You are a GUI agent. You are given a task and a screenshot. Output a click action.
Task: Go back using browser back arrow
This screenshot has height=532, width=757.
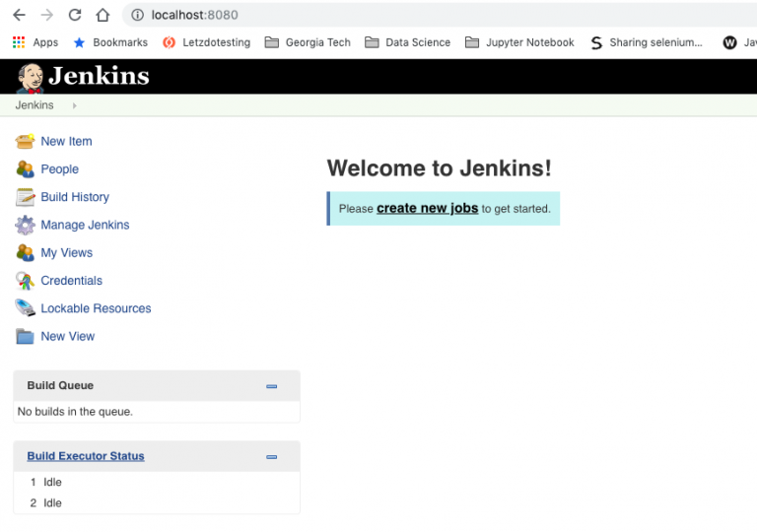(x=20, y=15)
